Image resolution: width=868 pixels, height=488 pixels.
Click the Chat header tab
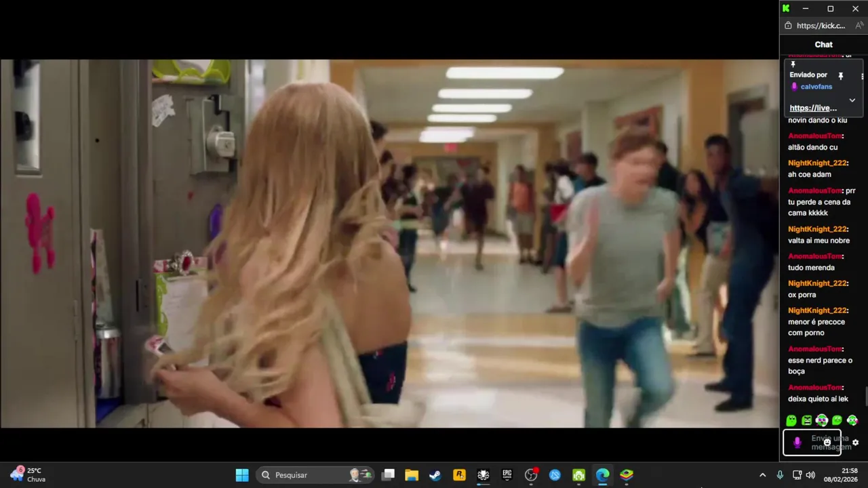tap(823, 45)
